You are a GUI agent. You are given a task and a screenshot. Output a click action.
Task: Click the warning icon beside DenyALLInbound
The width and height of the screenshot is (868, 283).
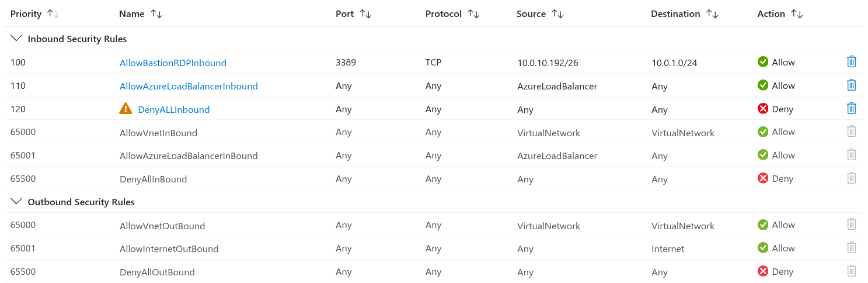pyautogui.click(x=126, y=108)
